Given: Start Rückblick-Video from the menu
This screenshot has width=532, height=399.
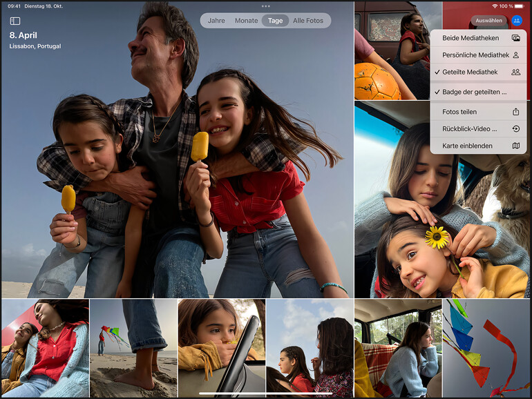Looking at the screenshot, I should 478,129.
